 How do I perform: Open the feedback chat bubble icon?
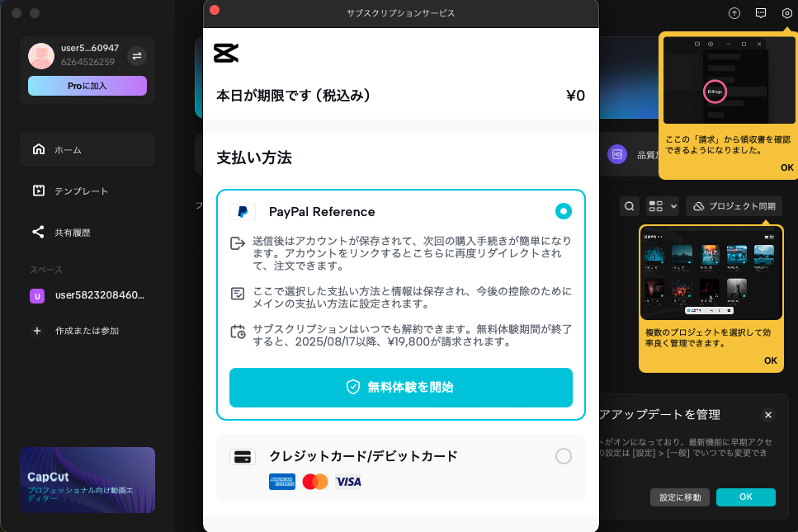761,13
